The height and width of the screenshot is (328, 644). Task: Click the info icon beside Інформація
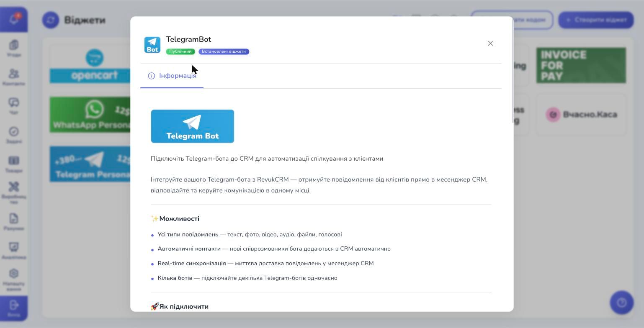point(152,76)
